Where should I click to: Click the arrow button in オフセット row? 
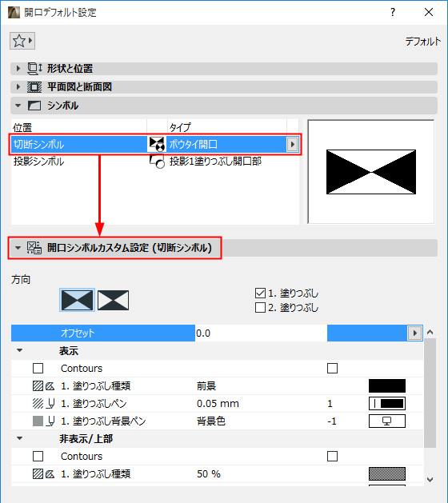pyautogui.click(x=414, y=333)
